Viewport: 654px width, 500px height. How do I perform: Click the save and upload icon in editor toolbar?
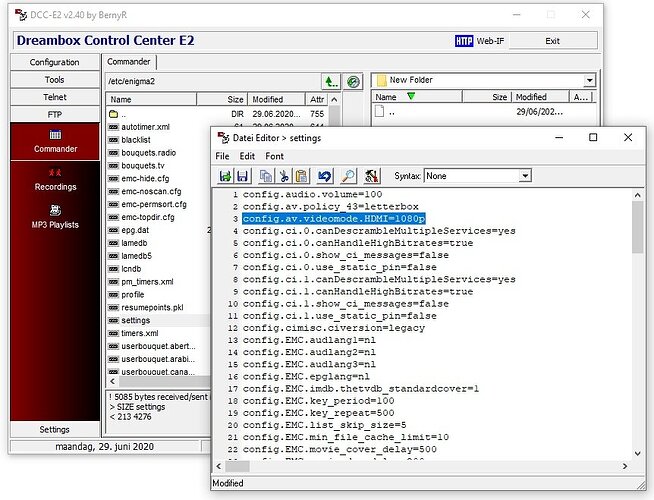pos(226,176)
